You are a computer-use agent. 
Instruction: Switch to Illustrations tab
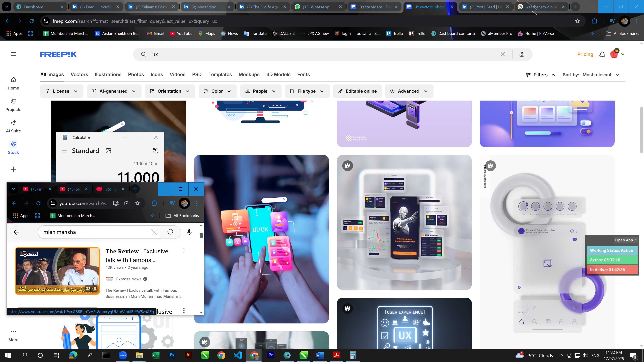(x=108, y=74)
